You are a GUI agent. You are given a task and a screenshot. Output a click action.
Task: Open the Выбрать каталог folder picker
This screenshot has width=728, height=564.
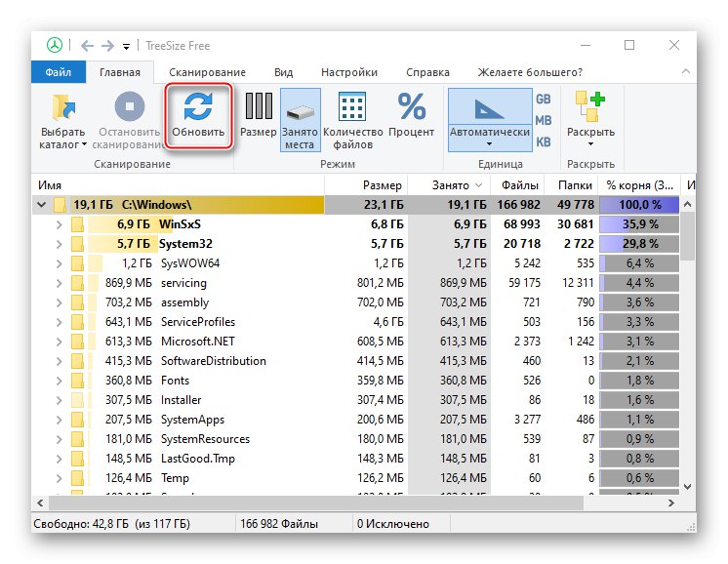coord(62,121)
